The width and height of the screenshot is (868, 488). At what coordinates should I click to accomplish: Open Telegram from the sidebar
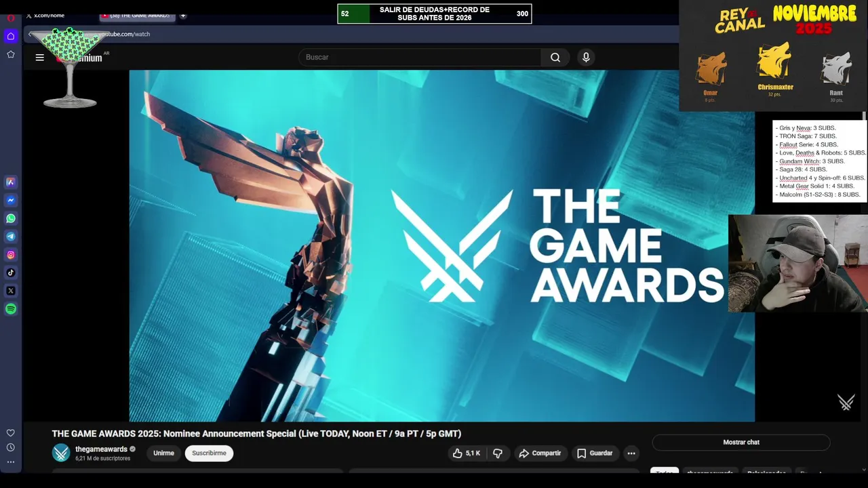point(11,237)
